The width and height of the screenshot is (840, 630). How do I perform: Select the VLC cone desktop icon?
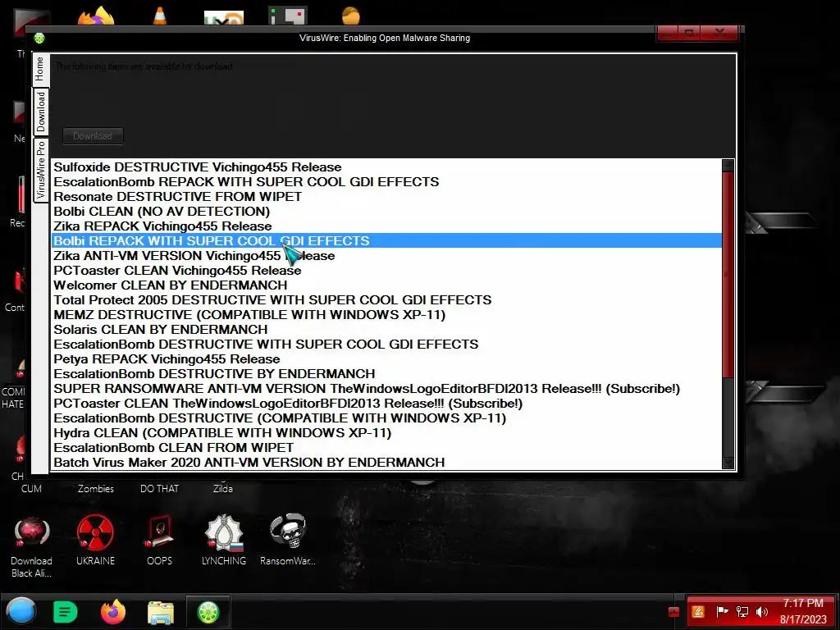tap(160, 16)
